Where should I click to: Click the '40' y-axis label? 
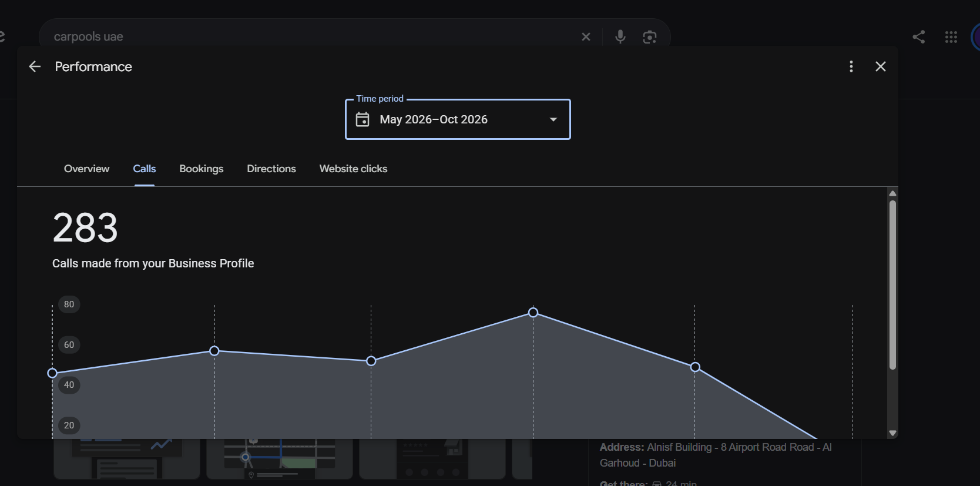coord(69,385)
